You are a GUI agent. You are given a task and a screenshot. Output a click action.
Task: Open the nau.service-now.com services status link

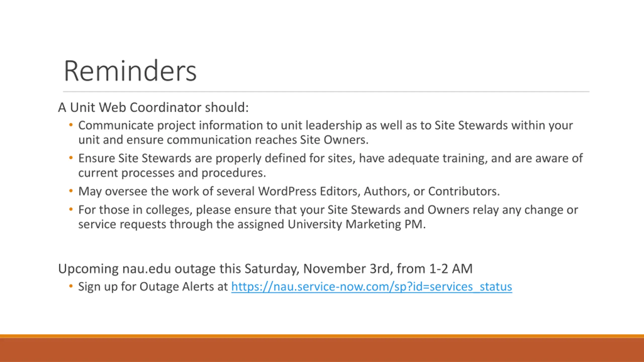pos(372,287)
